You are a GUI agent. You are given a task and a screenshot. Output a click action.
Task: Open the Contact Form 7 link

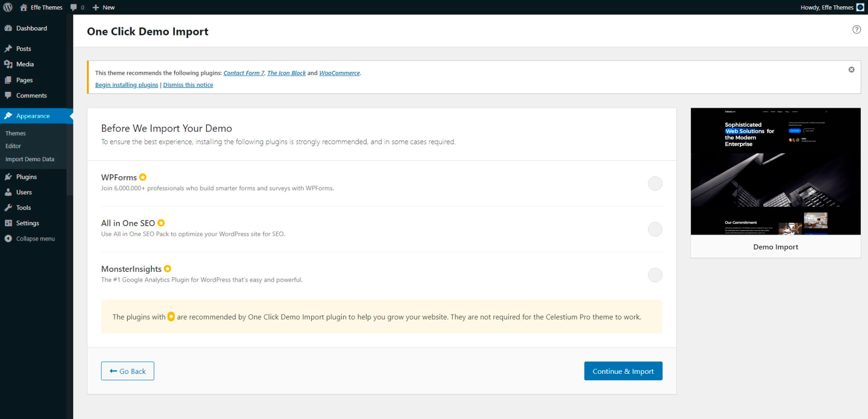[244, 73]
